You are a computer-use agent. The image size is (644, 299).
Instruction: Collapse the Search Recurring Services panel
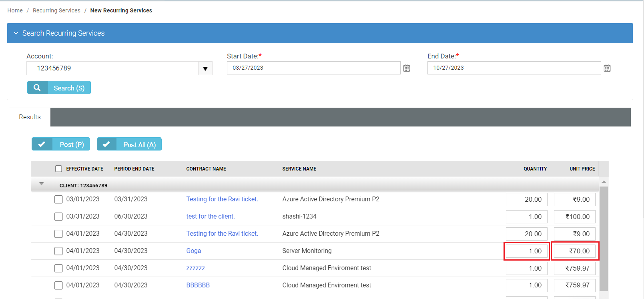[16, 33]
